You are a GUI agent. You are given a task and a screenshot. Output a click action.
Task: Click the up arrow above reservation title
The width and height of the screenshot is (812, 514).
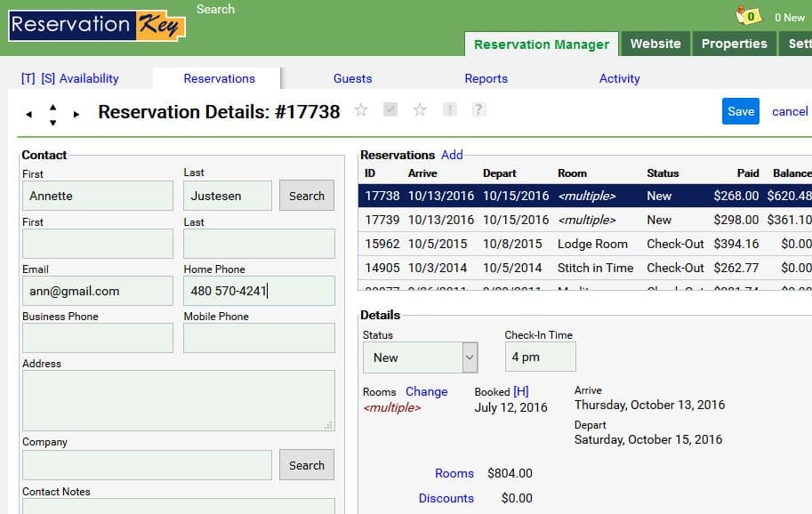point(52,107)
